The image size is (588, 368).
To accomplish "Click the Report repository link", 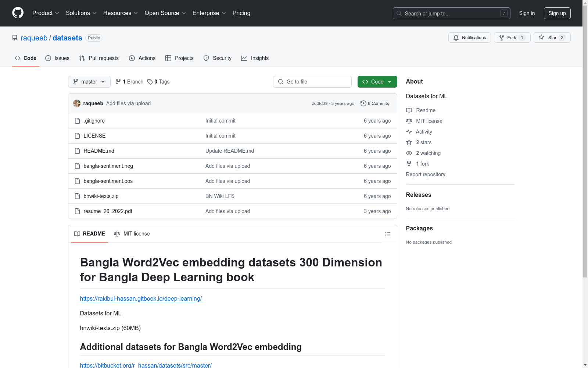I will (x=426, y=174).
